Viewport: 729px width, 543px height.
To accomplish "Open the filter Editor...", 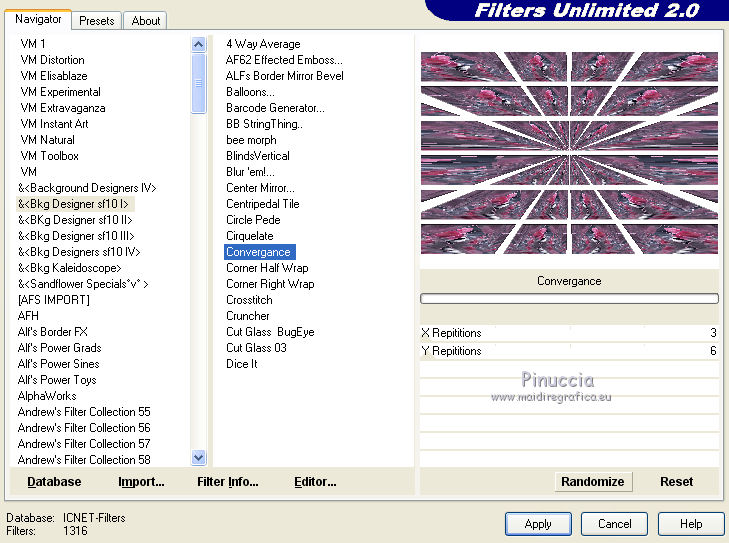I will pos(315,482).
